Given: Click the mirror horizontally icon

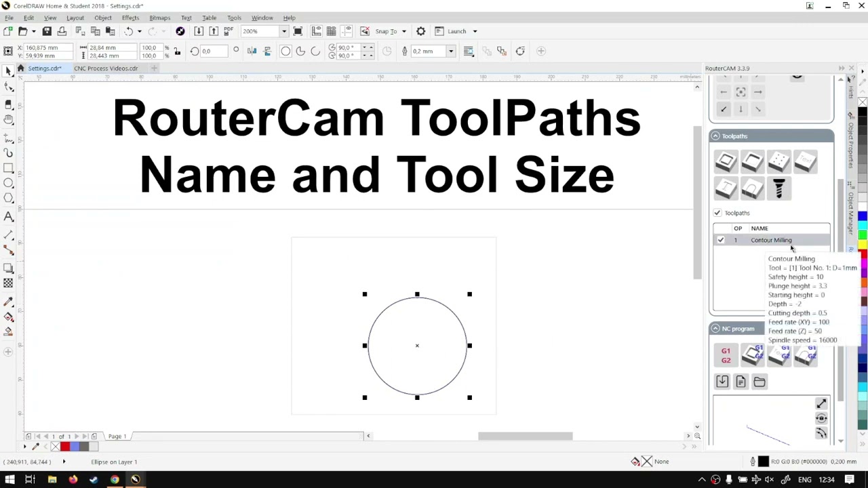Looking at the screenshot, I should [x=252, y=52].
